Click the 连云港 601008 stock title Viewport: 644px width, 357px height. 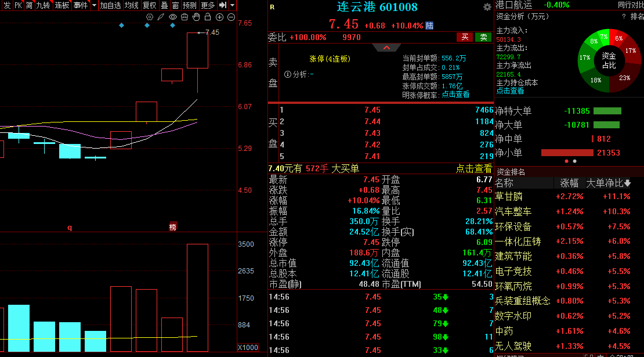click(x=377, y=7)
